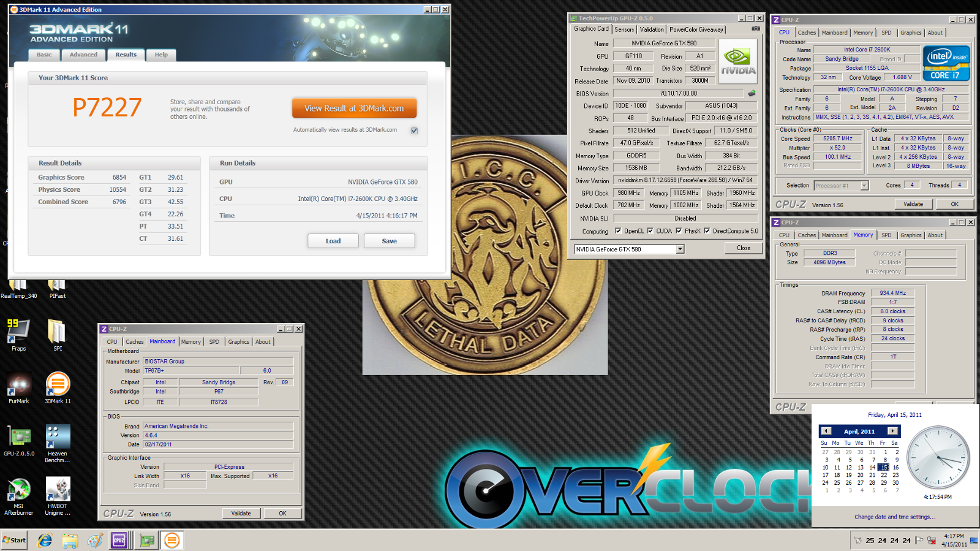Click the Start button
Image resolution: width=980 pixels, height=551 pixels.
coord(14,540)
